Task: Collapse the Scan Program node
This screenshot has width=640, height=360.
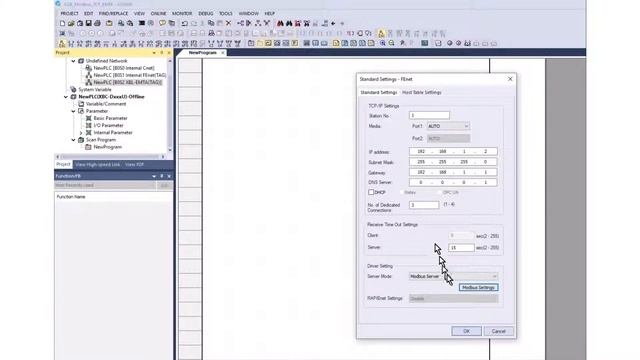Action: click(73, 140)
